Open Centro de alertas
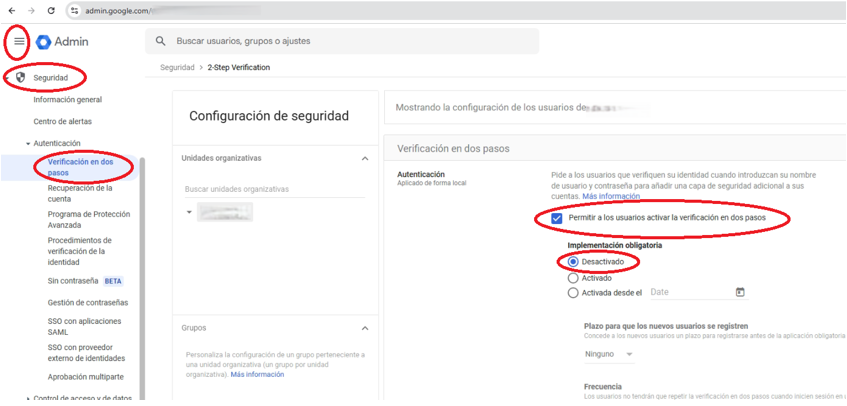This screenshot has width=847, height=406. tap(63, 121)
